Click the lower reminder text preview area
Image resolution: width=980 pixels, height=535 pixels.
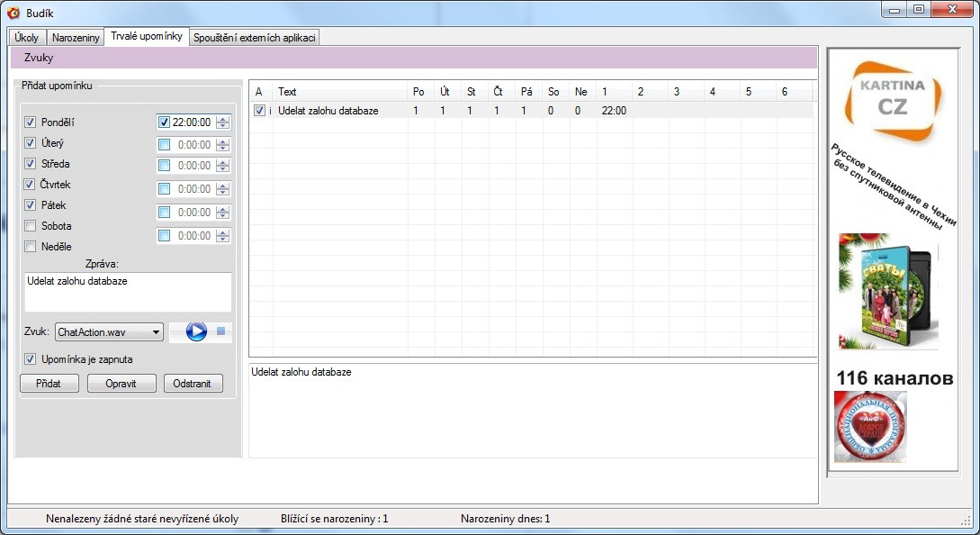coord(533,410)
